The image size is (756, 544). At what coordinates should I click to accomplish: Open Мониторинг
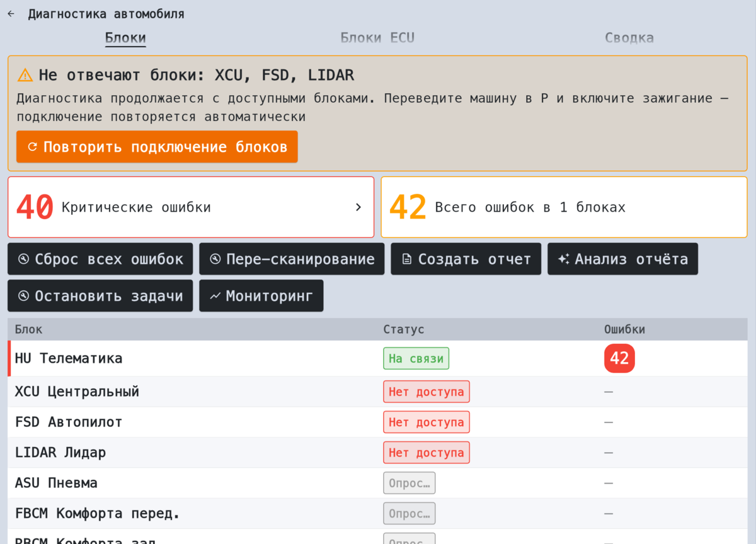(261, 296)
